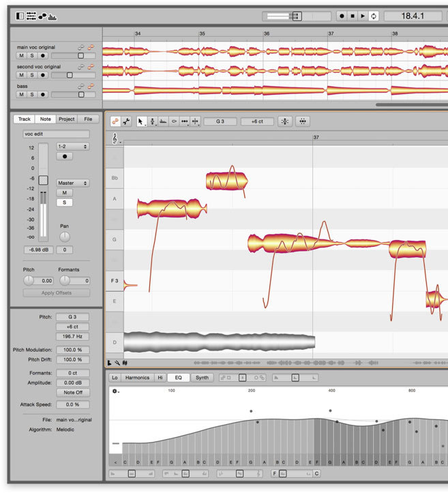
Task: Switch to the Project tab
Action: click(67, 119)
